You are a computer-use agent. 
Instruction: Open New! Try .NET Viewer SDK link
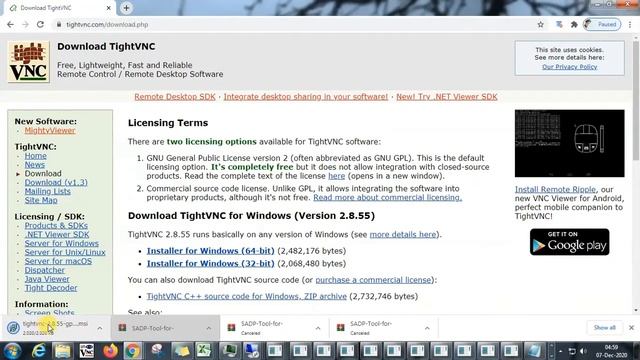(447, 97)
